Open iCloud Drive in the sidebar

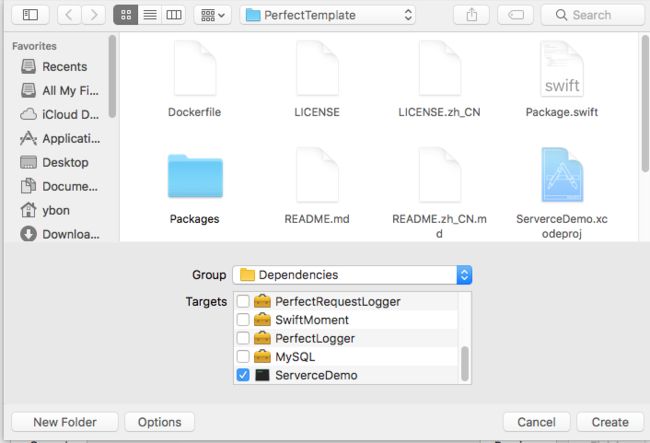[60, 114]
